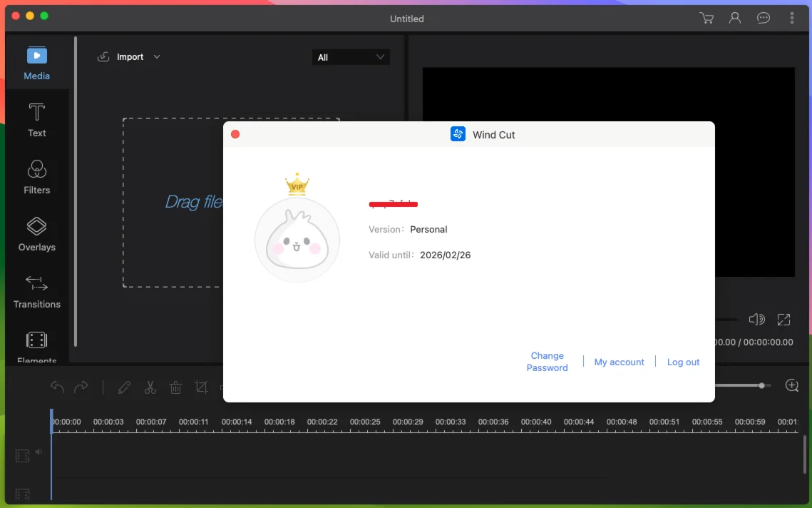Adjust the timeline zoom slider handle
The width and height of the screenshot is (812, 508).
tap(761, 385)
